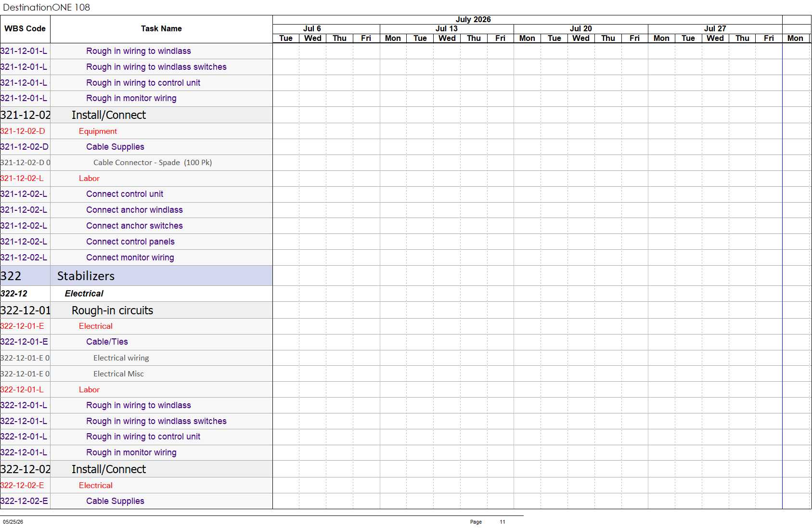Click the DestinationONE 108 title text
The width and height of the screenshot is (812, 528).
[47, 7]
